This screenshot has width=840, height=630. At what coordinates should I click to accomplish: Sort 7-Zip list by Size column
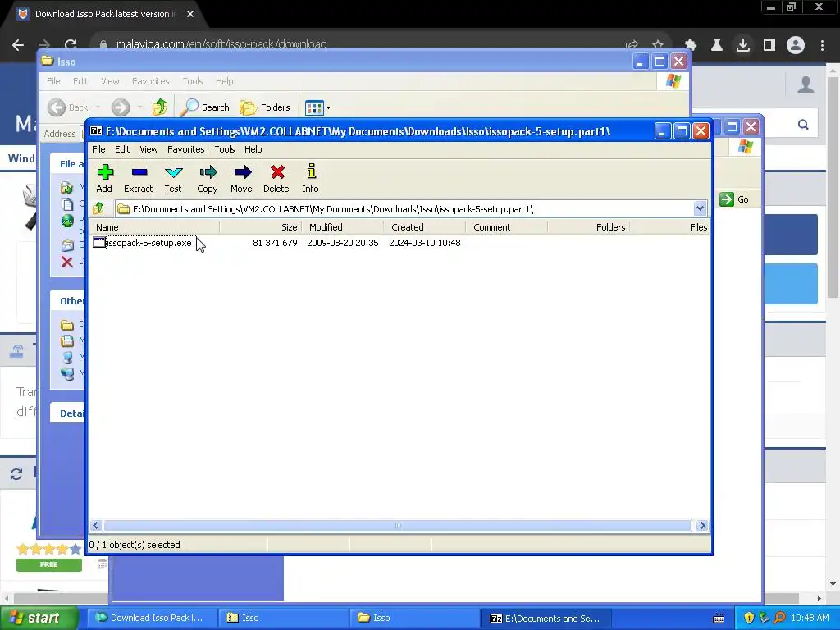(x=260, y=227)
